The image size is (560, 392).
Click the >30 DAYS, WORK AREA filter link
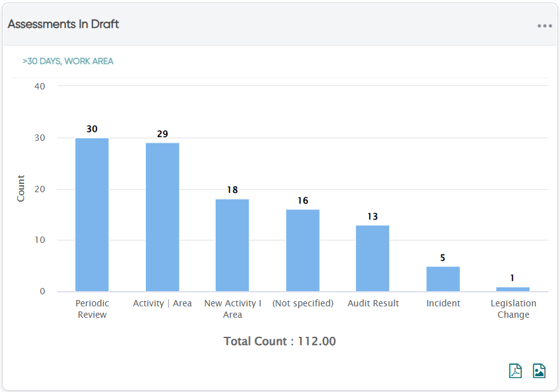click(x=68, y=61)
